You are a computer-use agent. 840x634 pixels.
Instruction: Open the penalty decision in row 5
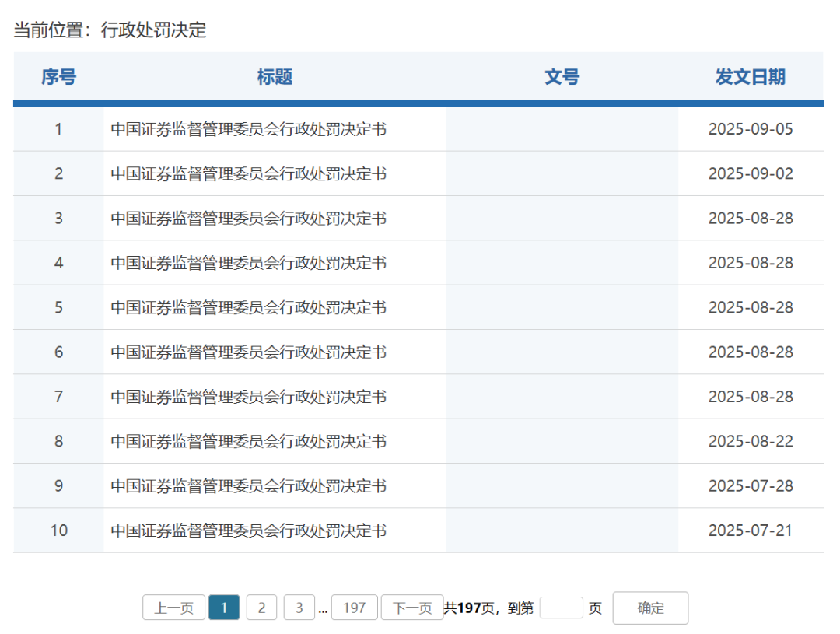point(247,306)
